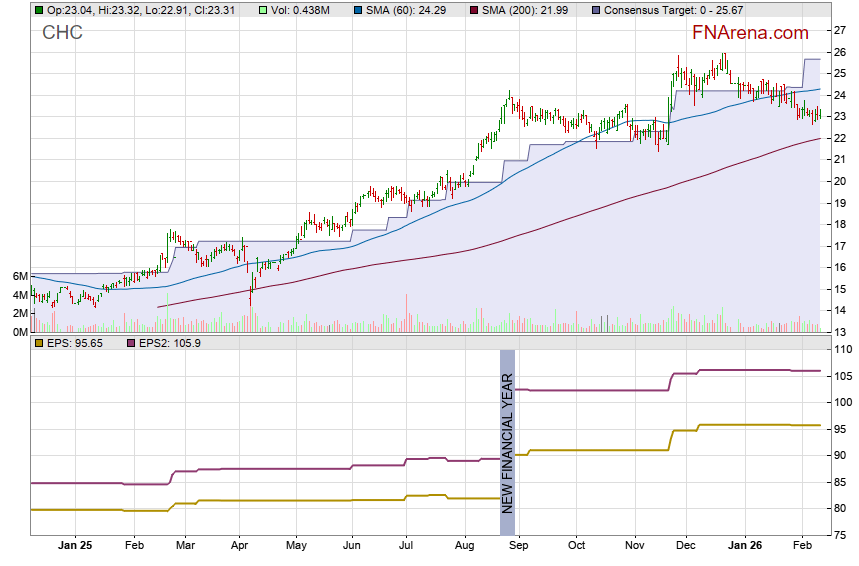Click the 6M volume axis label
The image size is (859, 566).
click(x=19, y=276)
